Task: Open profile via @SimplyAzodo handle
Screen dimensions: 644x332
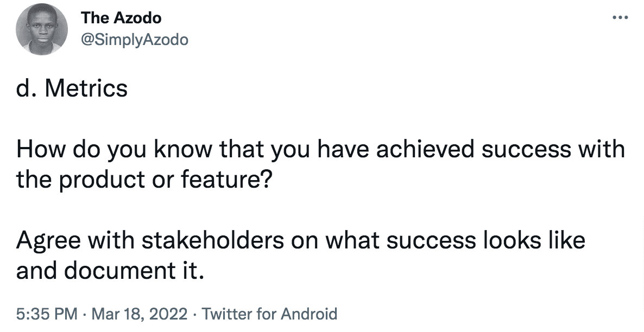Action: (x=135, y=39)
